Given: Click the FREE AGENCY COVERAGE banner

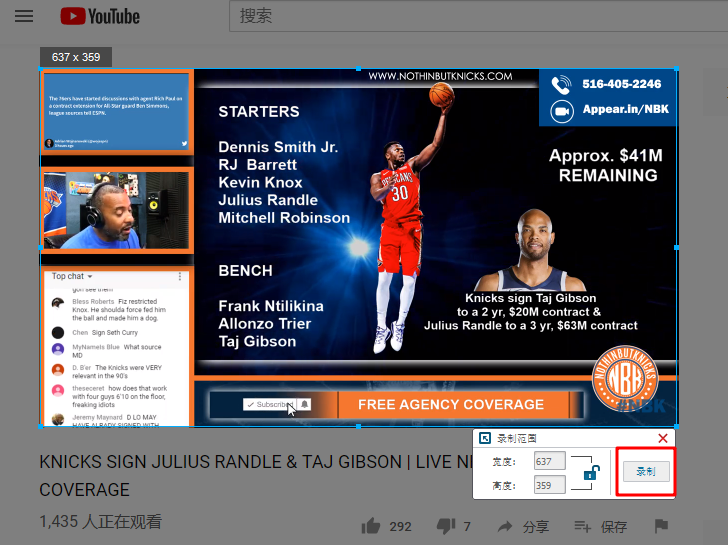Looking at the screenshot, I should (451, 404).
